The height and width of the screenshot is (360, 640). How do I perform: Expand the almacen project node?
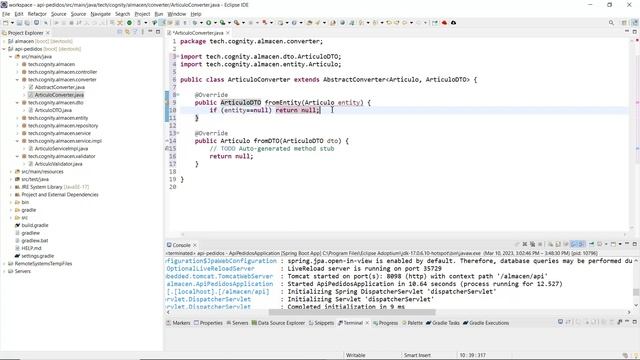point(4,41)
